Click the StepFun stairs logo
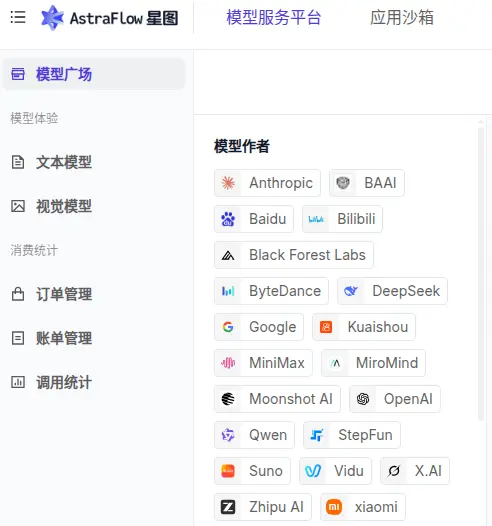Viewport: 492px width, 526px height. tap(317, 435)
